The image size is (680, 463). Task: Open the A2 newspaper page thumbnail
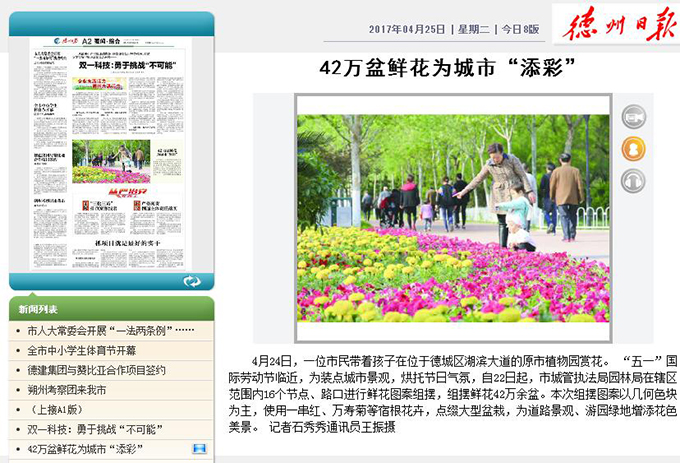[111, 153]
